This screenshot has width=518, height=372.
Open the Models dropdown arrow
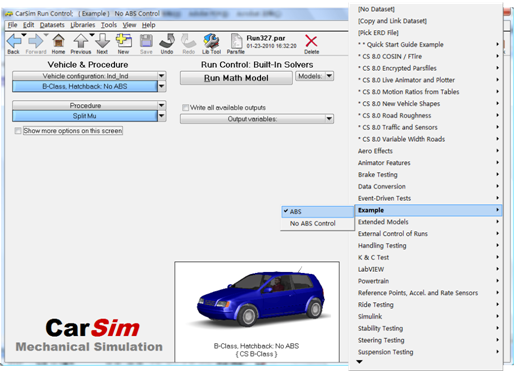[x=329, y=76]
